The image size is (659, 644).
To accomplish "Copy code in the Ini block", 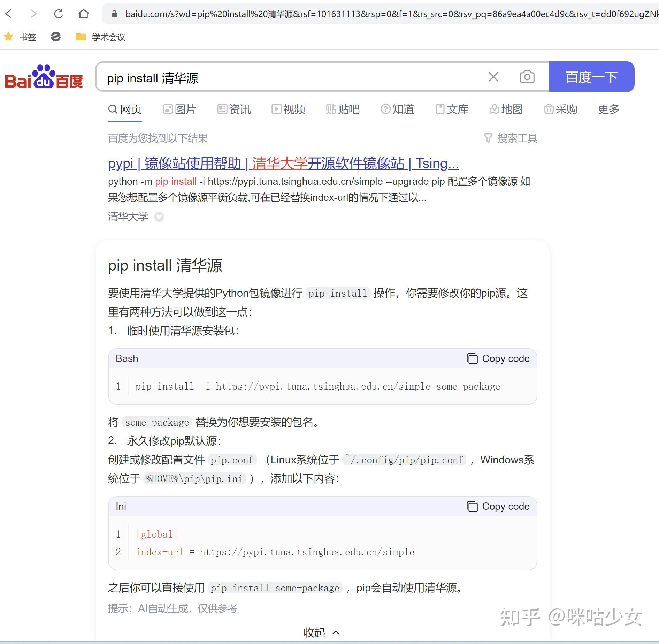I will pos(498,506).
